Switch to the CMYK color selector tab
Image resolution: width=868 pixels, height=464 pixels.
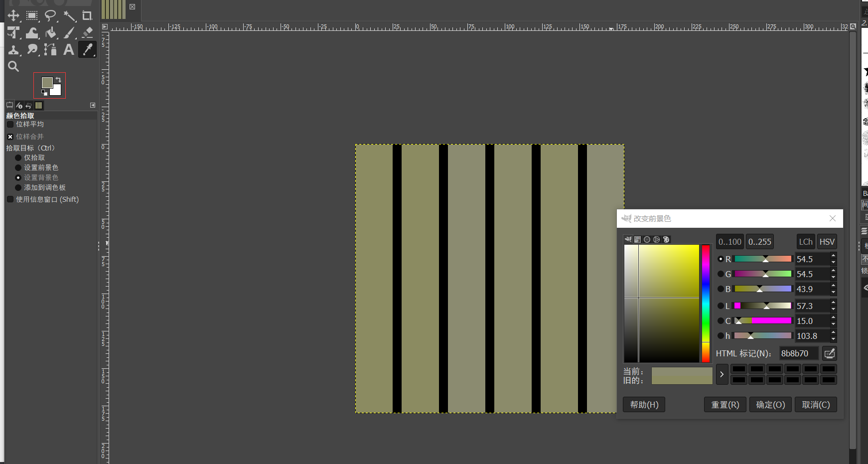(637, 239)
